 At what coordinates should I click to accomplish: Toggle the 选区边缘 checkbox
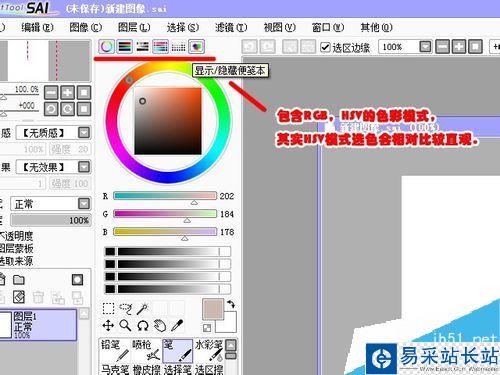325,47
